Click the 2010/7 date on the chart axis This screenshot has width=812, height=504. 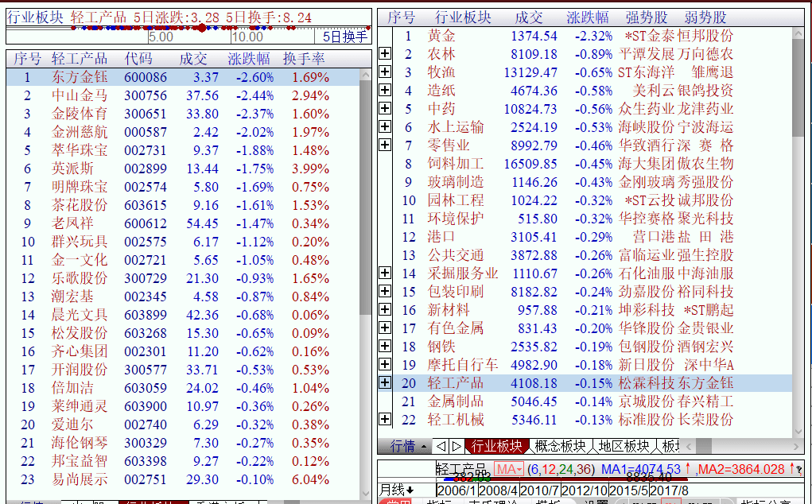(x=539, y=490)
